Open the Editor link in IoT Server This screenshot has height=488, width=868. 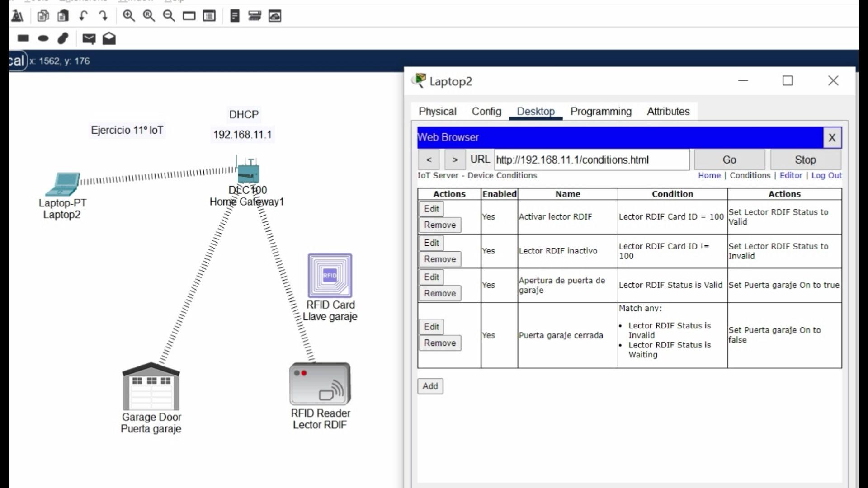(x=791, y=175)
